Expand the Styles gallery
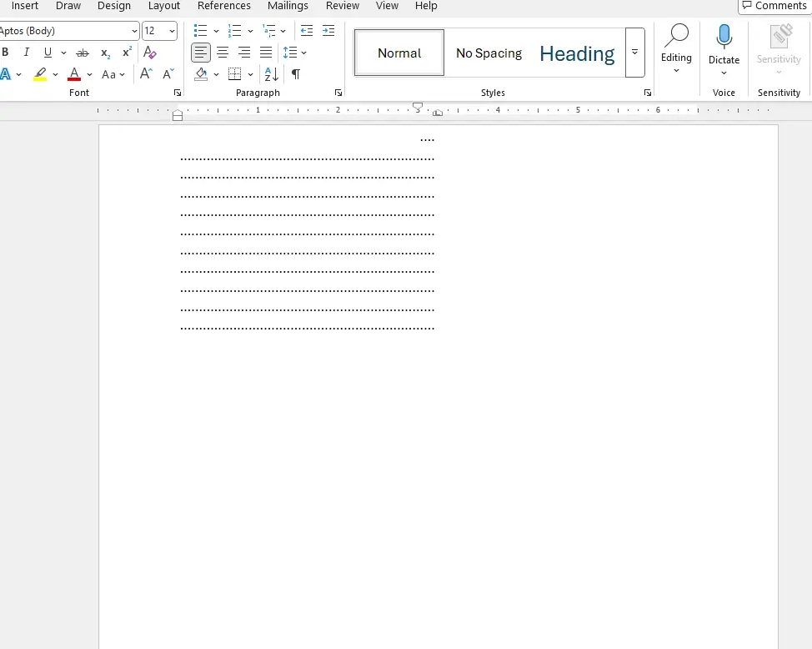Screen dimensions: 812x649 [634, 53]
